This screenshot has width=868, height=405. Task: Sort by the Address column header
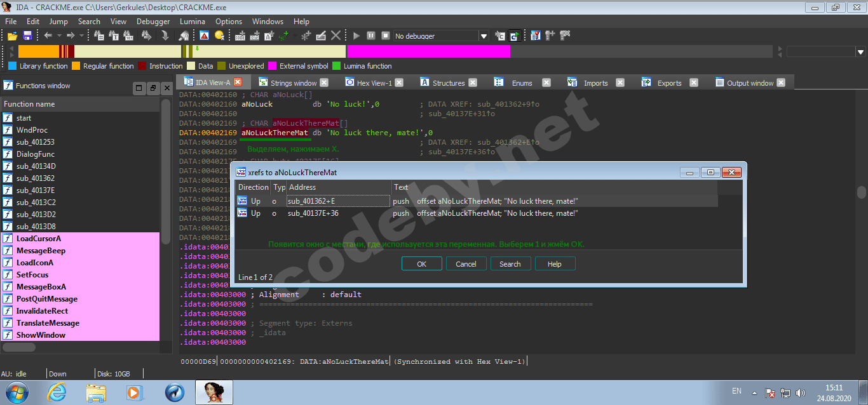[x=338, y=187]
